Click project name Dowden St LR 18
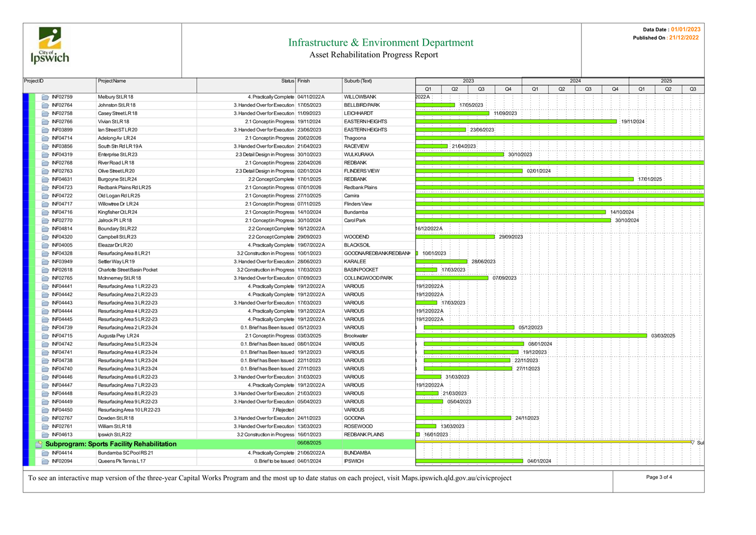This screenshot has height=535, width=756. pyautogui.click(x=116, y=418)
